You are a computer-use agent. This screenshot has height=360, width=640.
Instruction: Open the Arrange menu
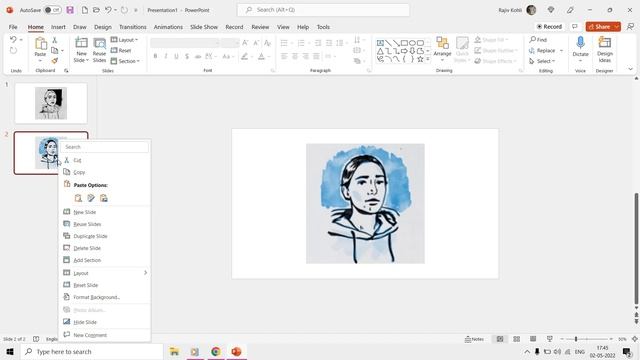coord(442,49)
